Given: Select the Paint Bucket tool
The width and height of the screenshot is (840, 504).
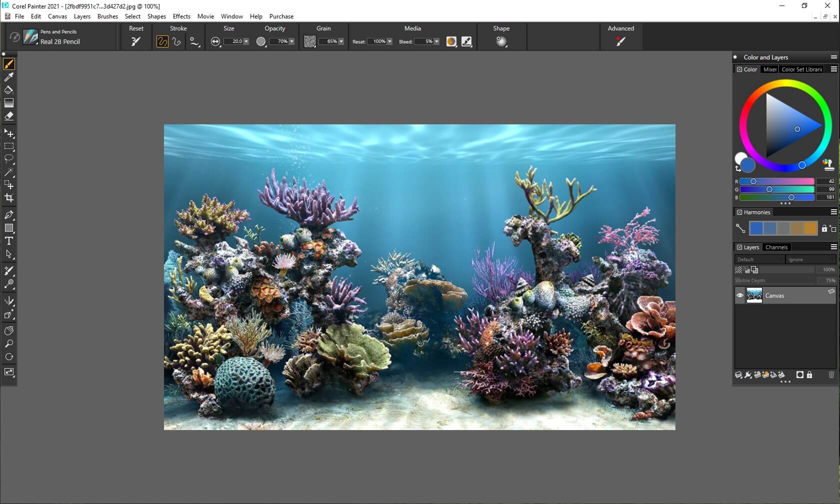Looking at the screenshot, I should [x=9, y=90].
